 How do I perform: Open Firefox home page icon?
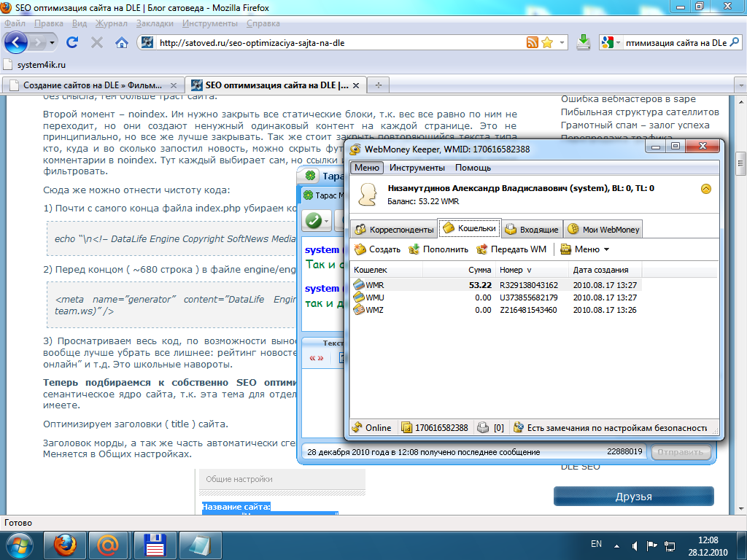point(122,43)
